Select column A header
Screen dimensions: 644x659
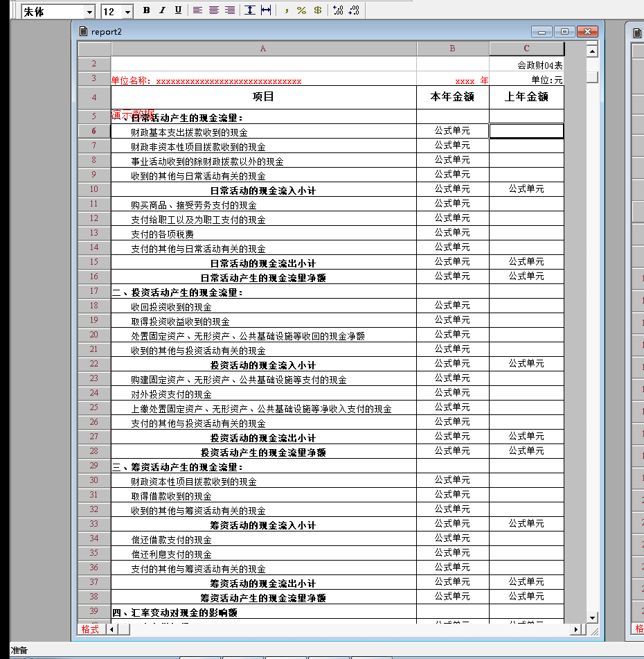(263, 49)
